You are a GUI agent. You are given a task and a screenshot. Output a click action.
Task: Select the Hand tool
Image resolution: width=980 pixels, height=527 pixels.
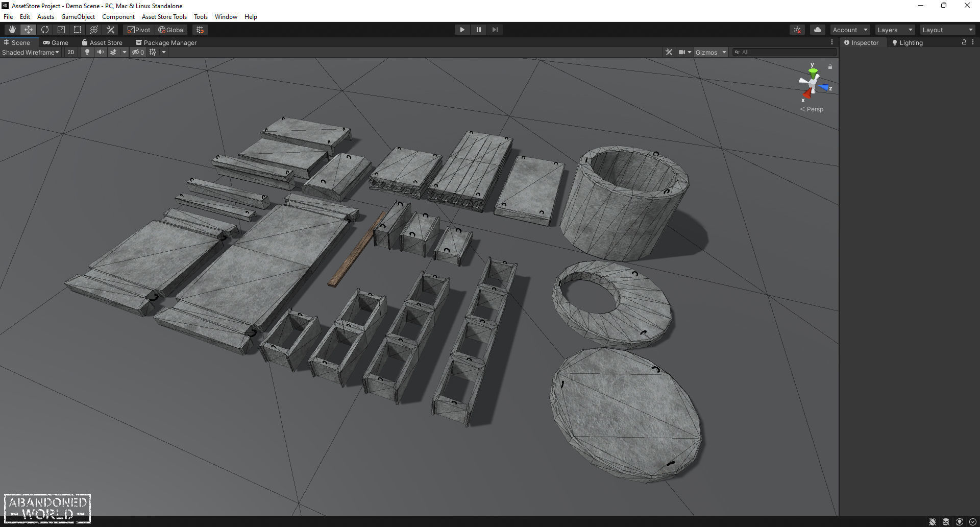[x=12, y=30]
